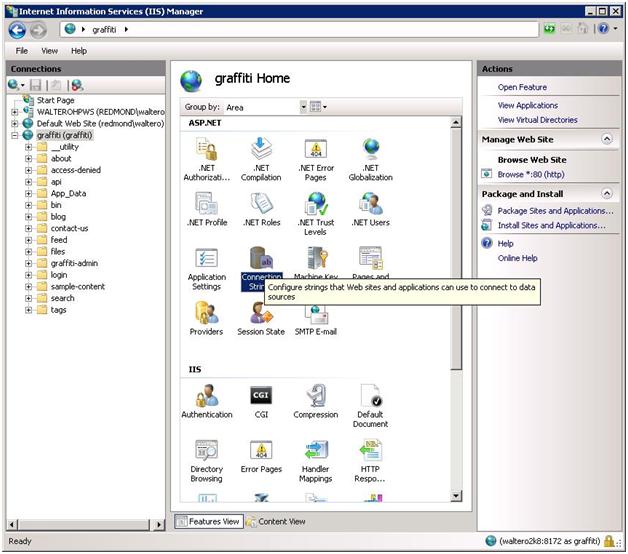Expand the graffiti-admin folder node
The image size is (628, 554).
pyautogui.click(x=28, y=263)
